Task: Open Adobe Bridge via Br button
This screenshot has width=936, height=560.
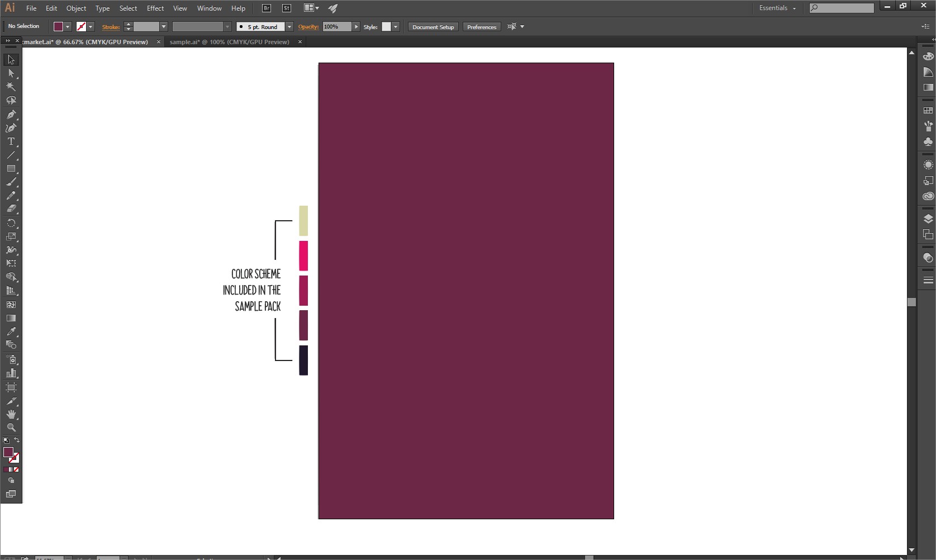Action: 267,8
